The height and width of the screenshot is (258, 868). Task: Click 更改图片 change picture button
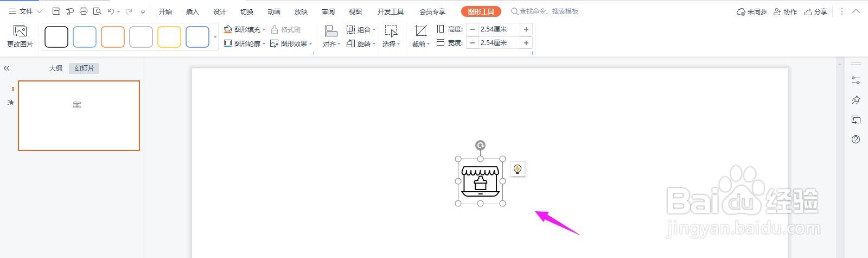[x=20, y=36]
